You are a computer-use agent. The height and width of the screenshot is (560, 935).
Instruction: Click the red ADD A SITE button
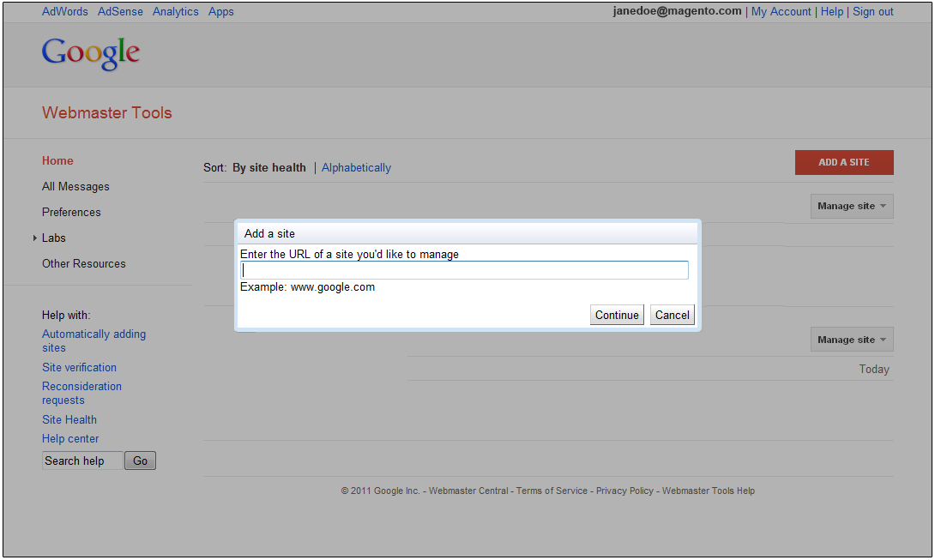(x=844, y=162)
